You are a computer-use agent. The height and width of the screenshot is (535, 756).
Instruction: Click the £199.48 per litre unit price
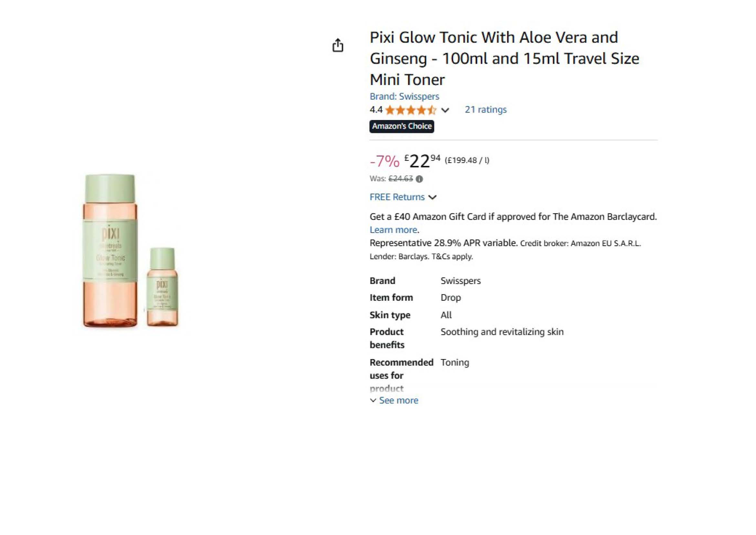pyautogui.click(x=467, y=160)
